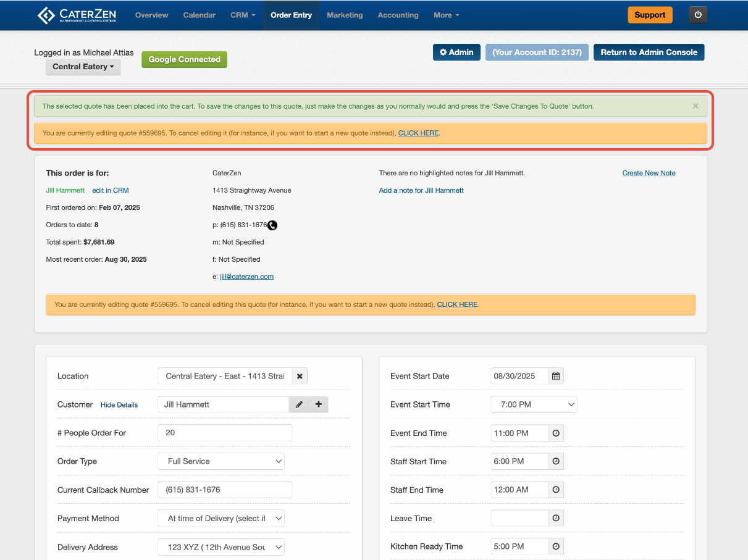Click the empty Leave Time field

[519, 519]
